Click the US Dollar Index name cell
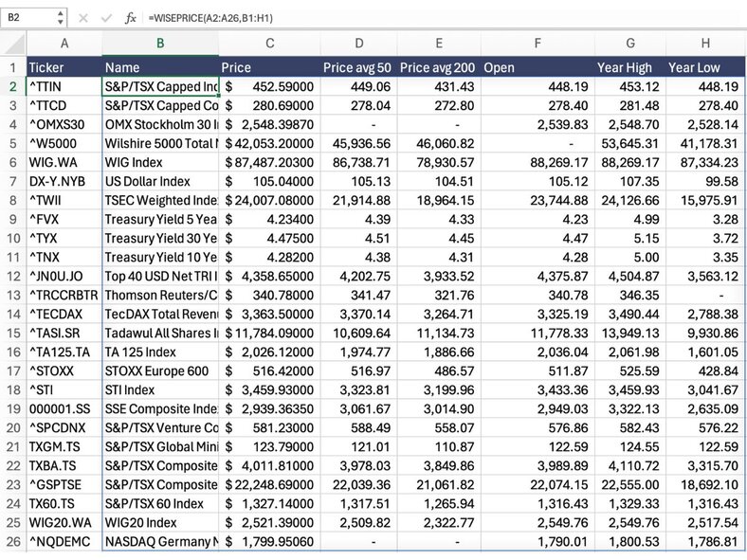The image size is (747, 560). point(160,181)
